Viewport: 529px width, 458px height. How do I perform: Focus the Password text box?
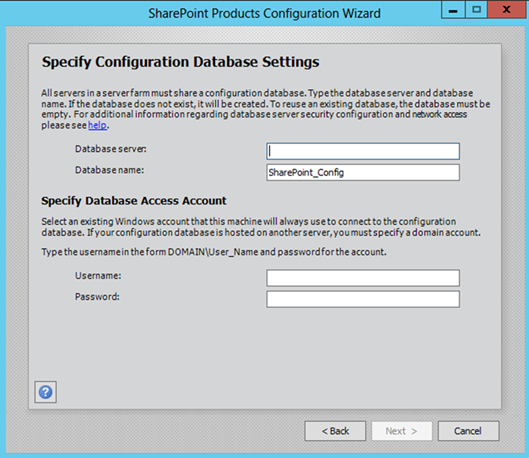[363, 299]
